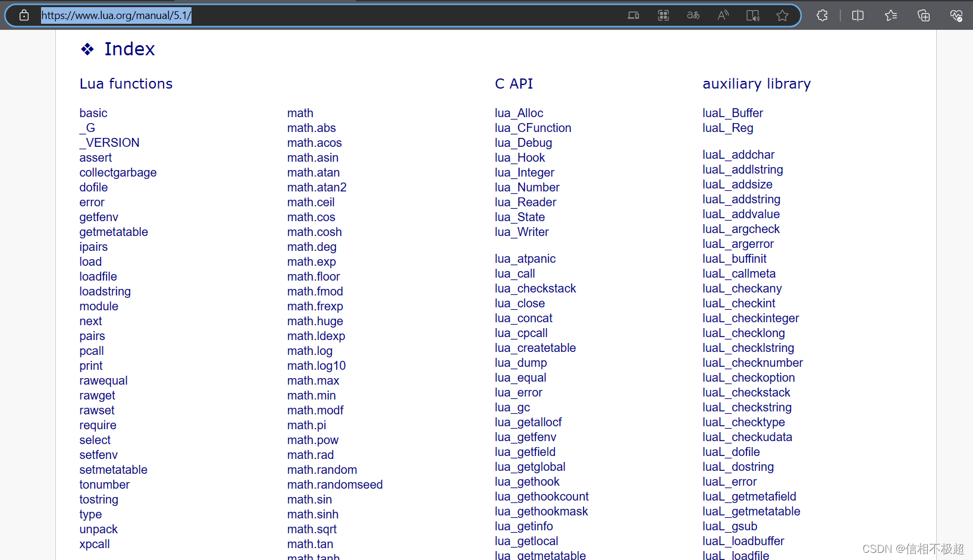Open the collectgarbage function reference
This screenshot has width=973, height=560.
tap(118, 172)
